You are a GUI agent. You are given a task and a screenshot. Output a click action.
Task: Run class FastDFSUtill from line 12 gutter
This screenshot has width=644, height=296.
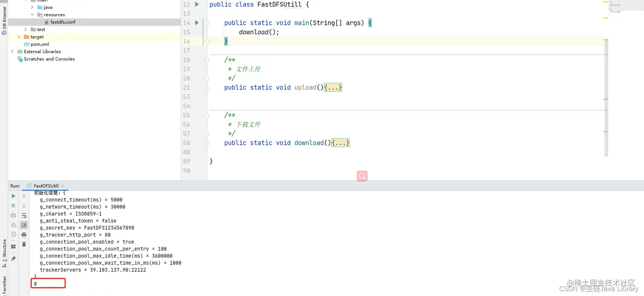(197, 4)
